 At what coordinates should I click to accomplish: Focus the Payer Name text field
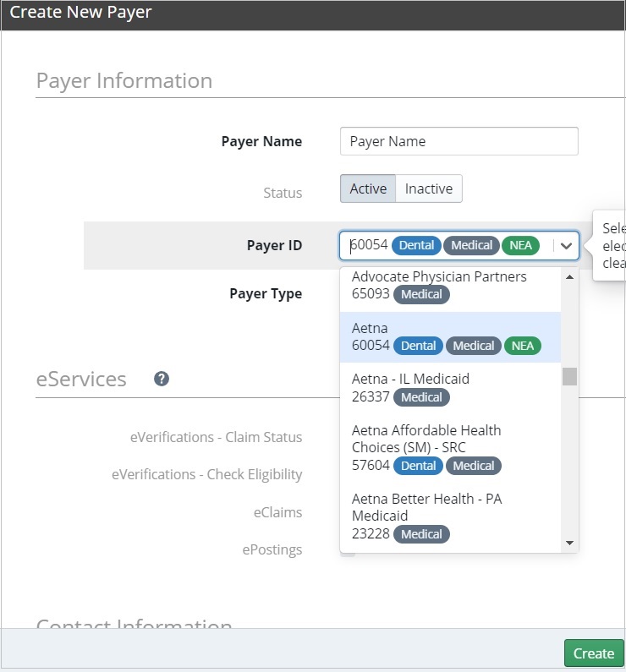click(x=459, y=141)
